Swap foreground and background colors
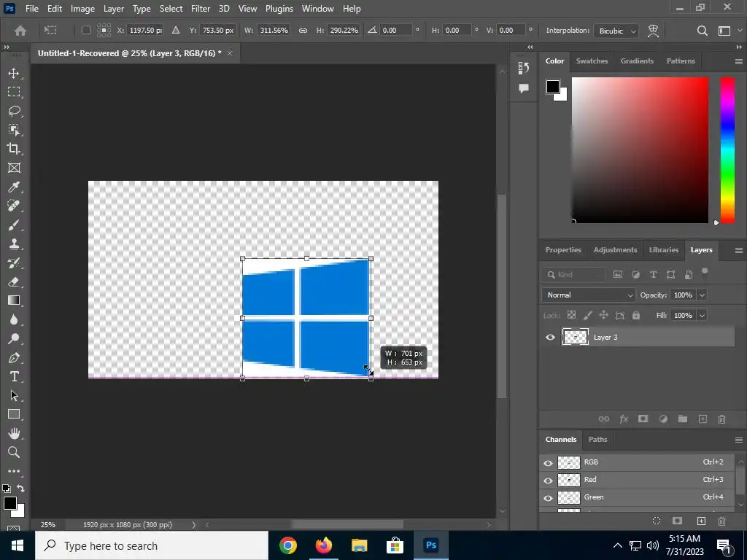This screenshot has height=560, width=747. (20, 488)
